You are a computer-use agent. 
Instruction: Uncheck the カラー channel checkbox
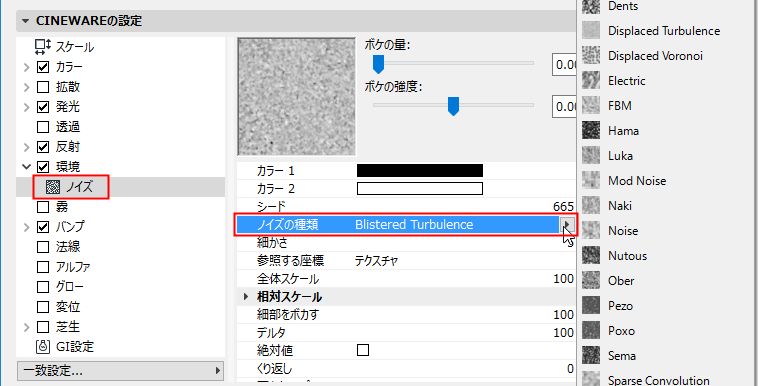coord(43,67)
